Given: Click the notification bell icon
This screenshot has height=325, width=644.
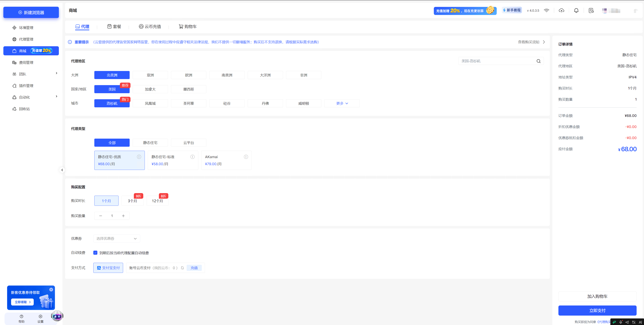Looking at the screenshot, I should [576, 10].
